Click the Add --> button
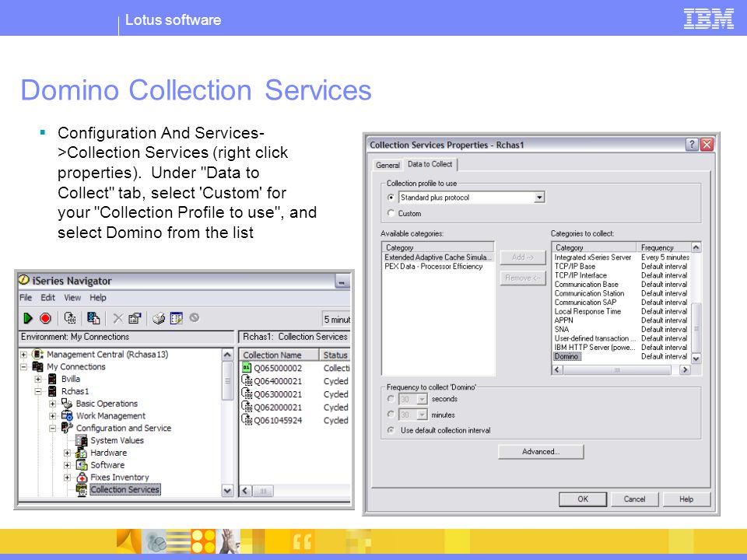747x560 pixels. coord(523,257)
